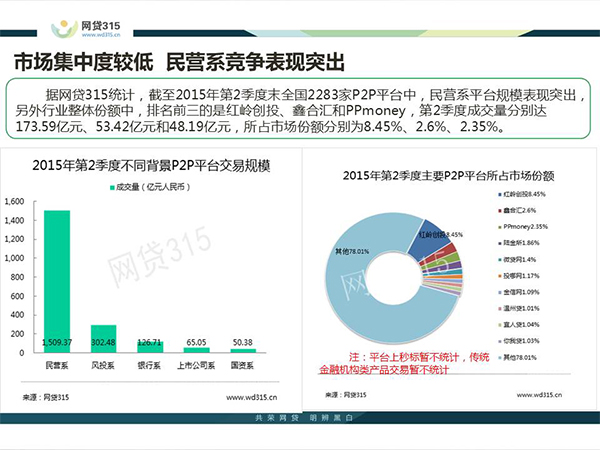Click the legend entry 你我贷1.03%
This screenshot has width=600, height=450.
(518, 341)
